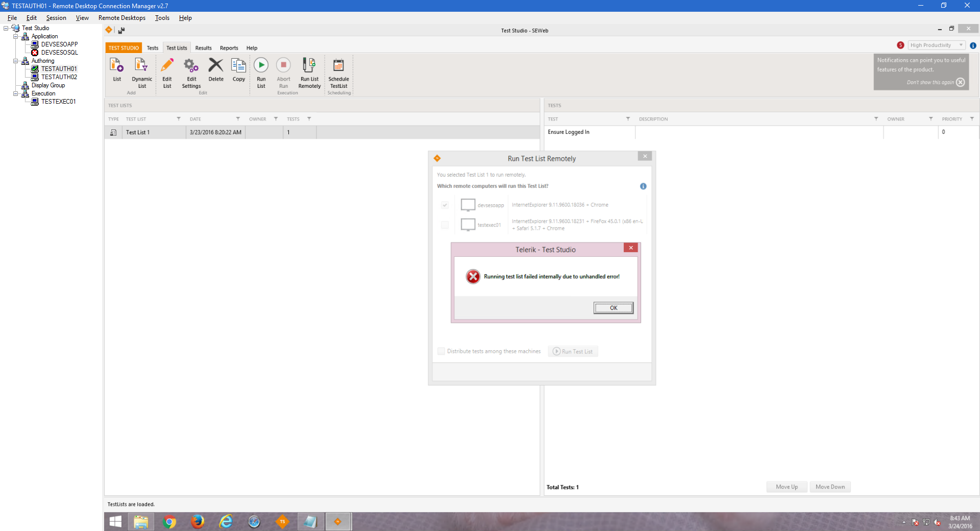Add a Dynamic List icon

(141, 65)
